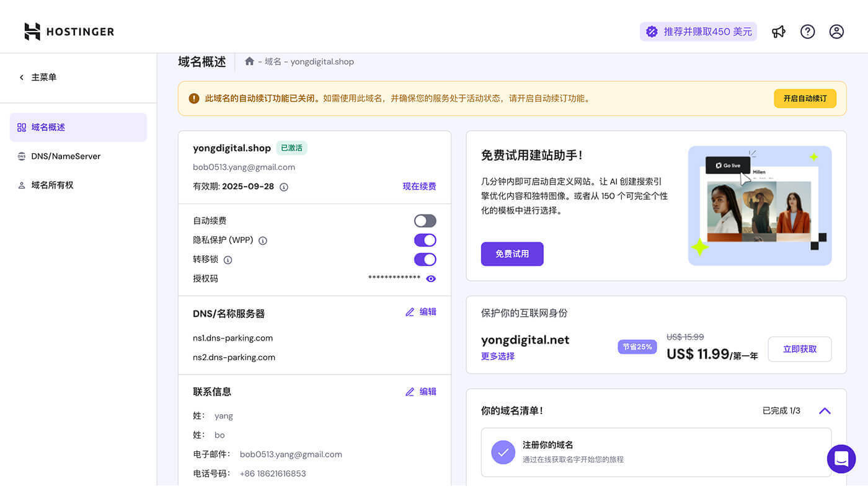Click the 节省25% badge
This screenshot has height=496, width=868.
[637, 347]
